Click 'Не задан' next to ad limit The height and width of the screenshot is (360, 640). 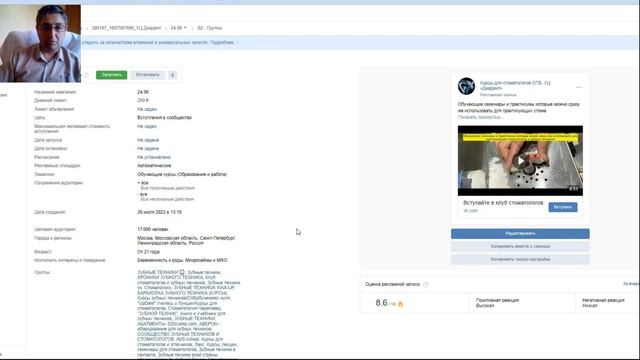(147, 109)
